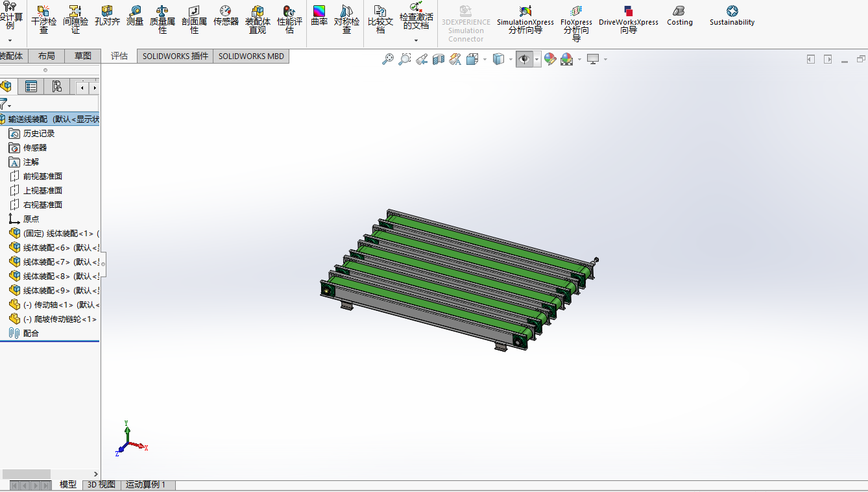Open the SimulationXpress analysis wizard

[x=525, y=19]
